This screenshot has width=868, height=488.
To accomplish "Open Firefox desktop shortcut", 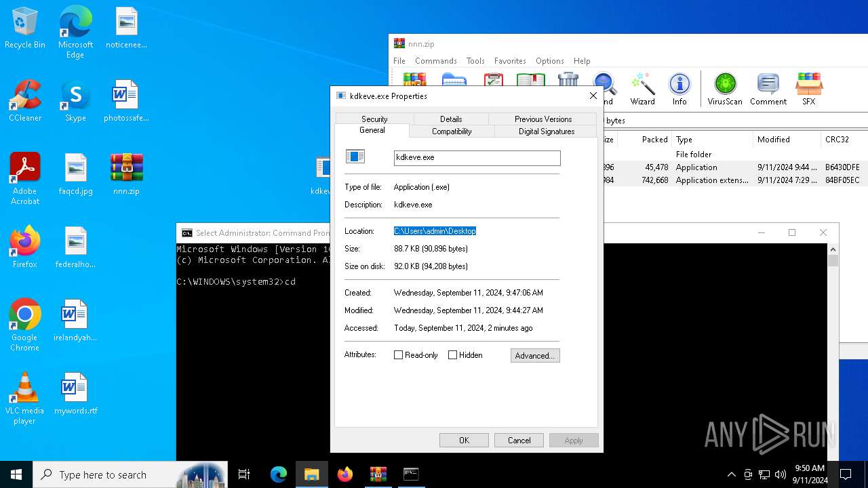I will pos(25,247).
